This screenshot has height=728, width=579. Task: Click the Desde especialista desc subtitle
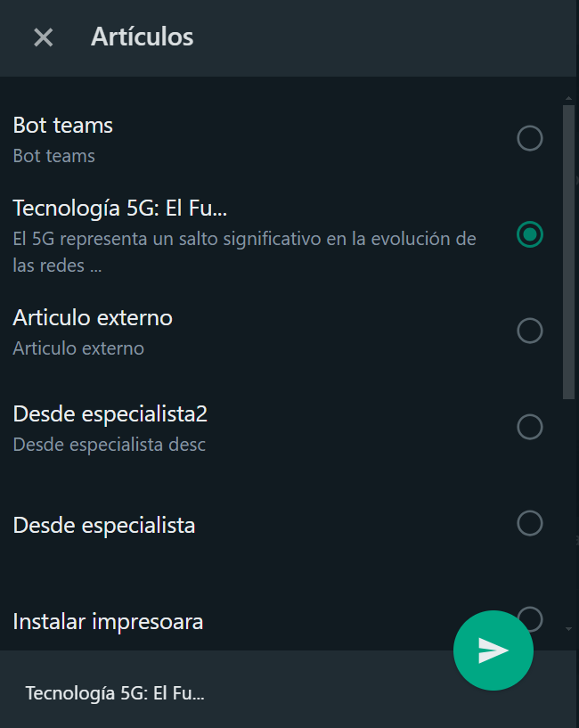coord(109,445)
